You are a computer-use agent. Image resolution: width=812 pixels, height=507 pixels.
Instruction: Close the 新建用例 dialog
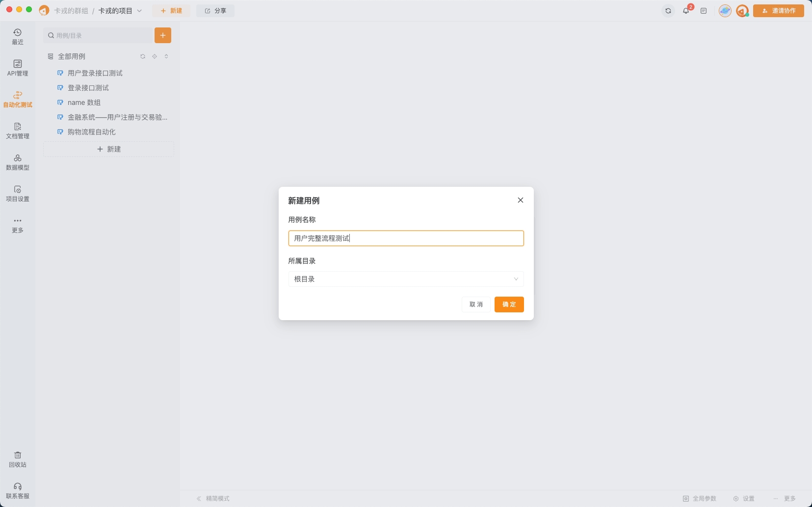[x=521, y=200]
